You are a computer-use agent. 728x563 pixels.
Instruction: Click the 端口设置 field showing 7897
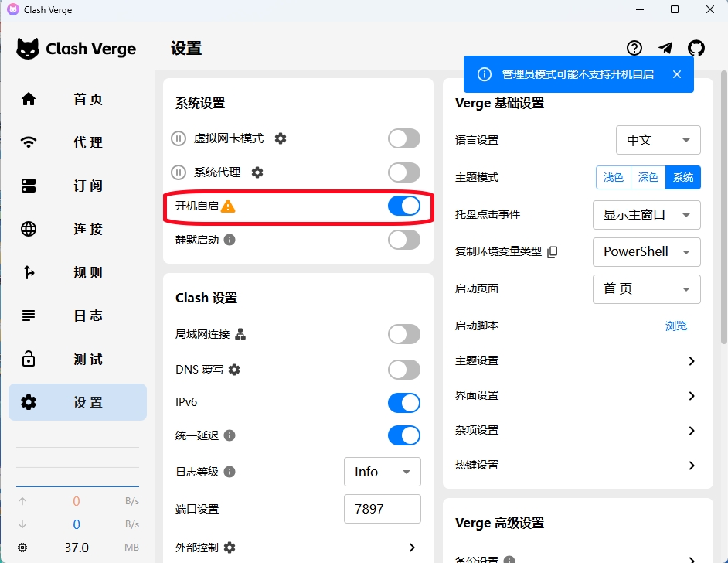382,509
